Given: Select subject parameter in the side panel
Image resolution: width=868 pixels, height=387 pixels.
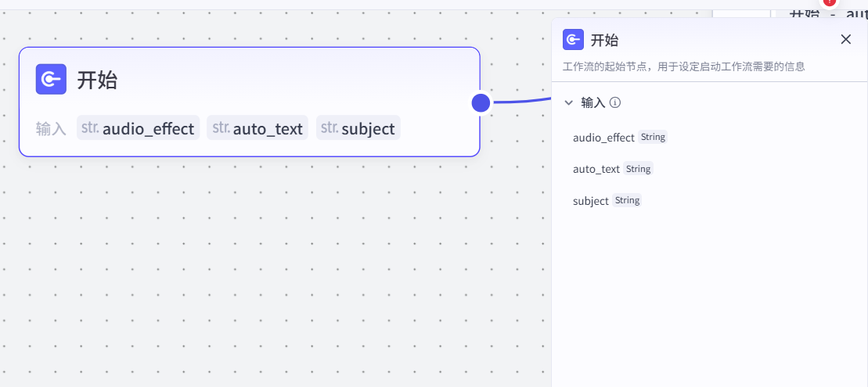Looking at the screenshot, I should point(590,201).
